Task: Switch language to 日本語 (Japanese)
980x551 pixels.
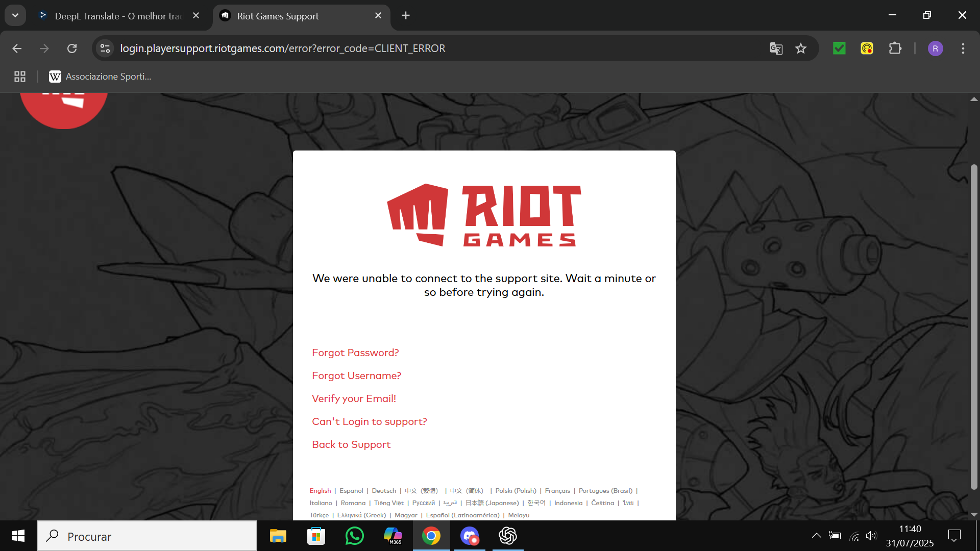Action: tap(492, 503)
